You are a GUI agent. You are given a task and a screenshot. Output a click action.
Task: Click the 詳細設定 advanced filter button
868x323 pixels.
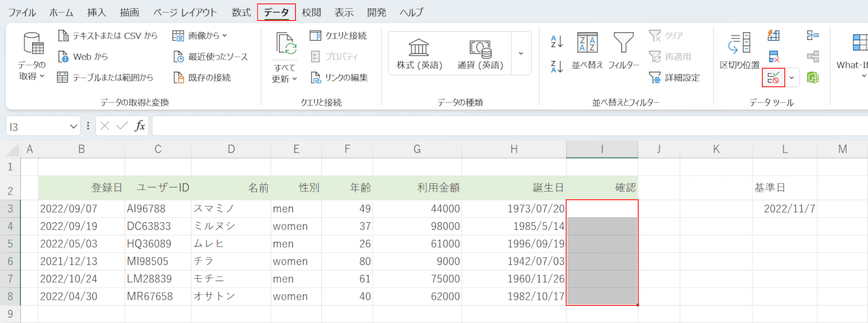pos(675,78)
